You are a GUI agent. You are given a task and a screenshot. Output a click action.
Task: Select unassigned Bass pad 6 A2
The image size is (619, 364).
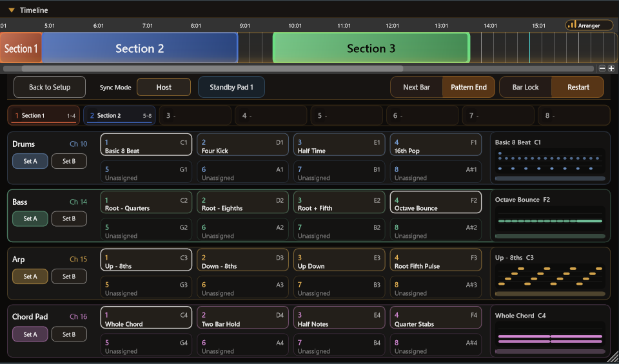coord(242,229)
